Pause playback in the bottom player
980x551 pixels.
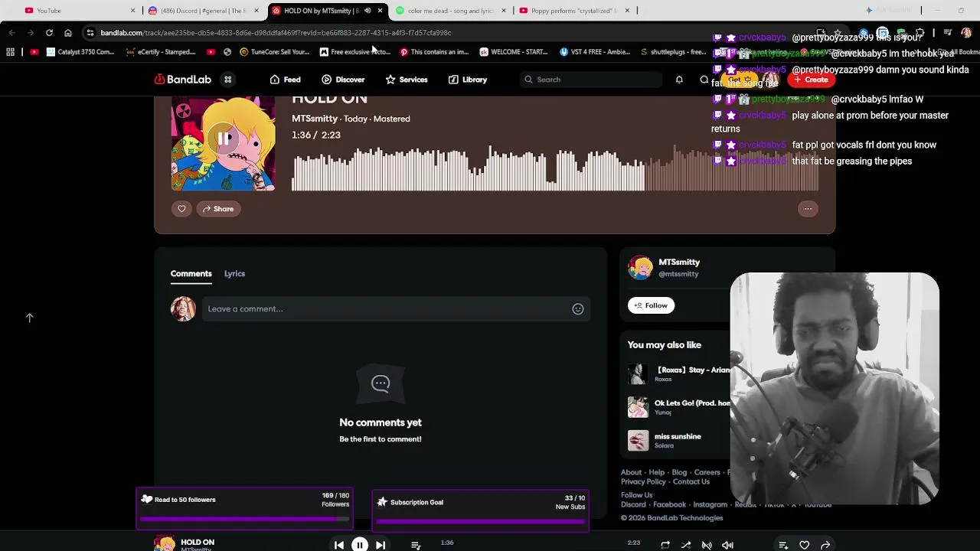pyautogui.click(x=359, y=545)
